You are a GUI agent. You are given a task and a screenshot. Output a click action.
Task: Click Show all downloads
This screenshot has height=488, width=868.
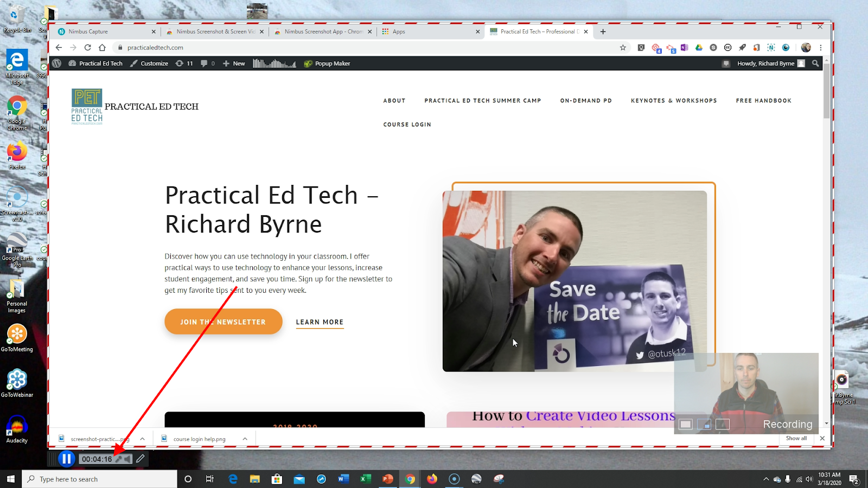[x=796, y=438]
